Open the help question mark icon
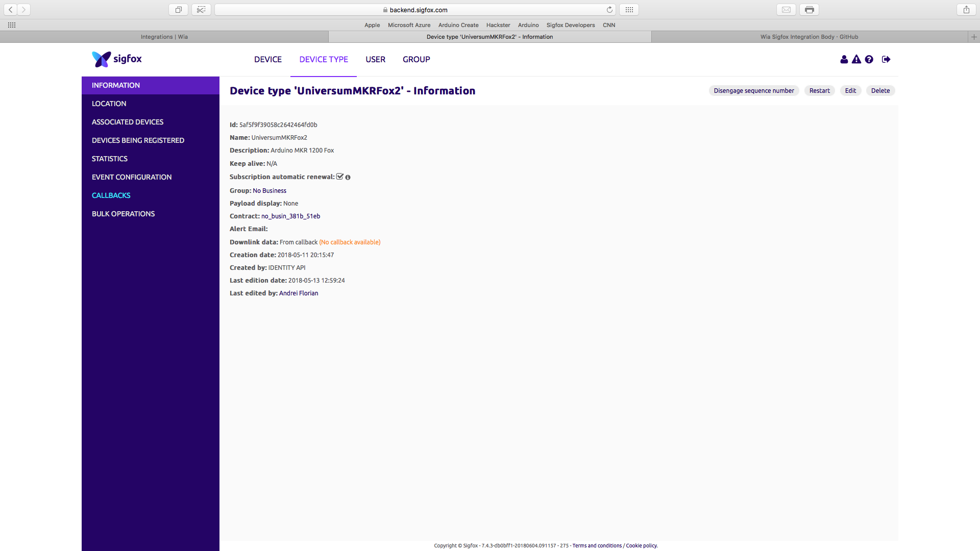This screenshot has height=551, width=980. click(869, 60)
